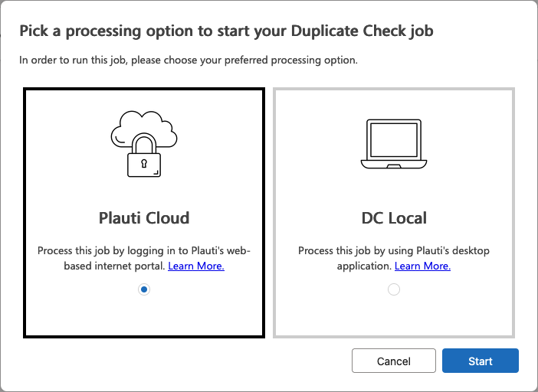The width and height of the screenshot is (538, 392).
Task: Choose the Plauti Cloud card blank area below radio
Action: [x=144, y=315]
